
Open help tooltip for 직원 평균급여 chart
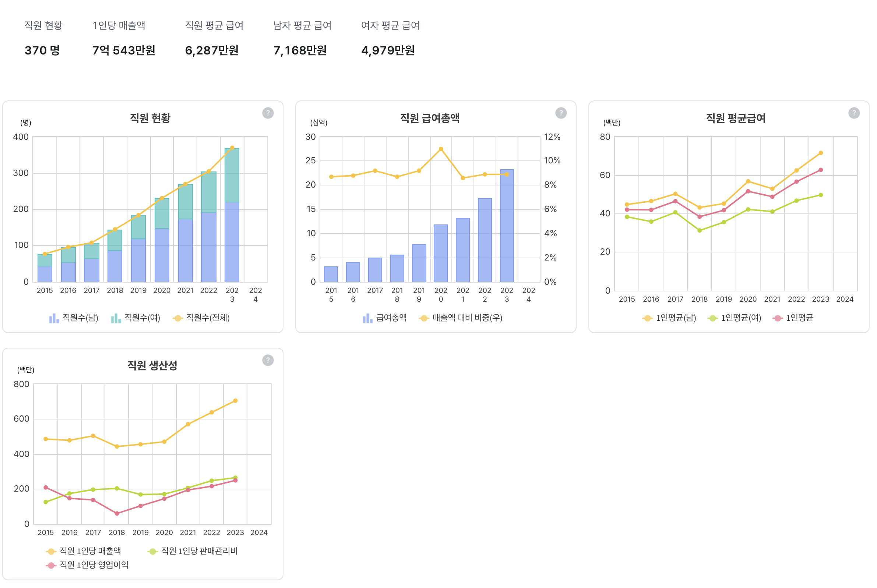coord(854,113)
